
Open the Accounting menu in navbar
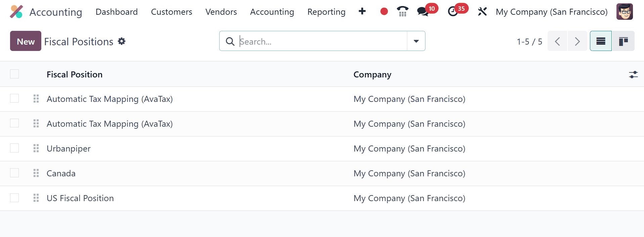(272, 12)
